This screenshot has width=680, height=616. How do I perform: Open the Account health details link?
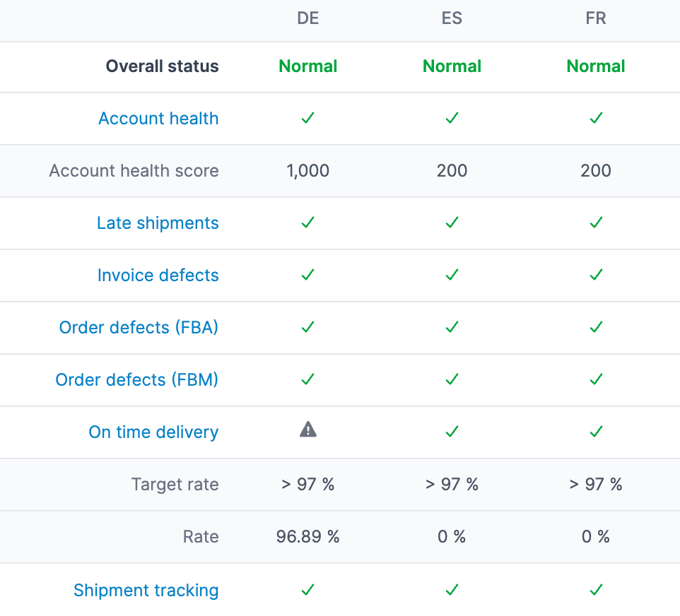158,118
